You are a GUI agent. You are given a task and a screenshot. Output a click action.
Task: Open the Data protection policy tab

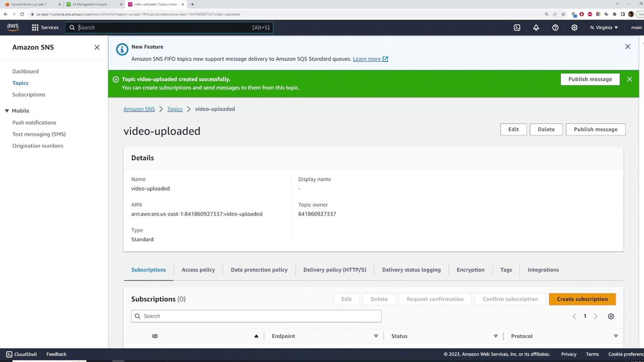pyautogui.click(x=259, y=270)
